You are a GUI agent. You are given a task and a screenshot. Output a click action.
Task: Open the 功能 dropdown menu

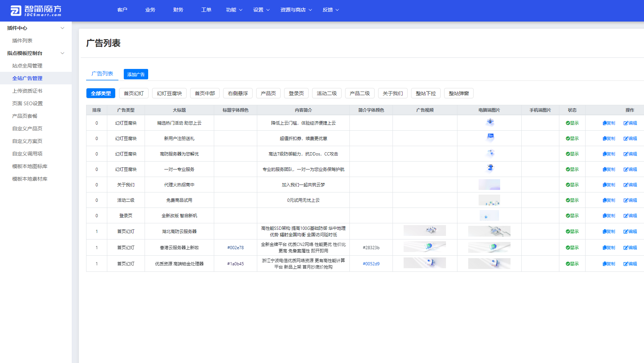(234, 10)
